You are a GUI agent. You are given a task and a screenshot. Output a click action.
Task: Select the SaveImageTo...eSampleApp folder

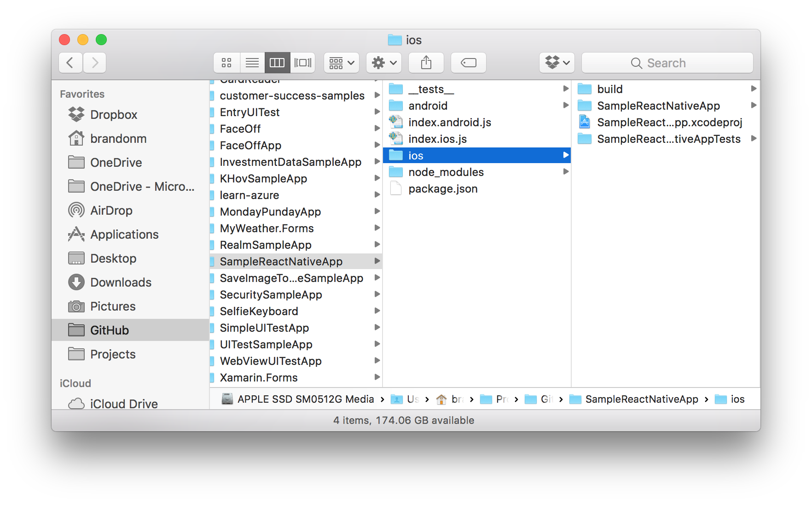point(296,278)
